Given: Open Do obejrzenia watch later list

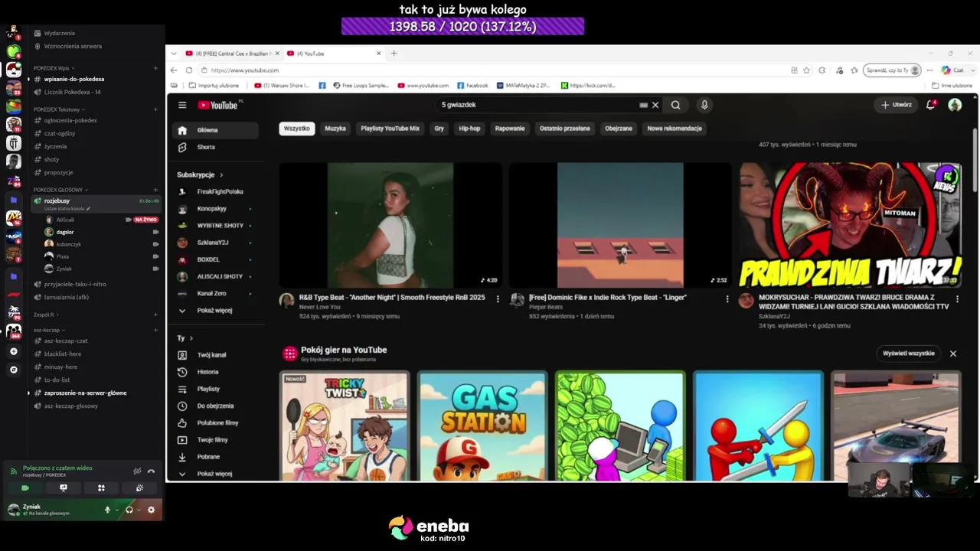Looking at the screenshot, I should click(214, 406).
